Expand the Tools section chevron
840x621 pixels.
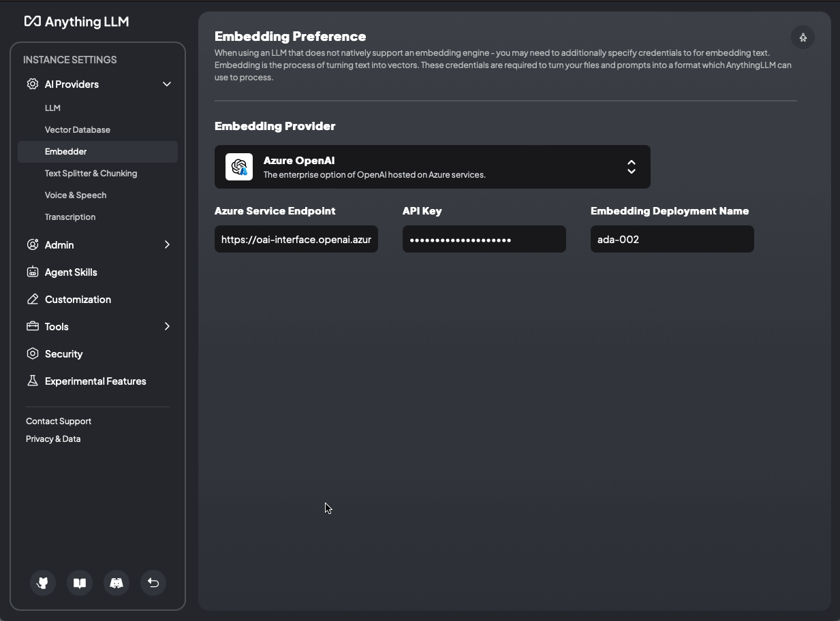pyautogui.click(x=167, y=326)
